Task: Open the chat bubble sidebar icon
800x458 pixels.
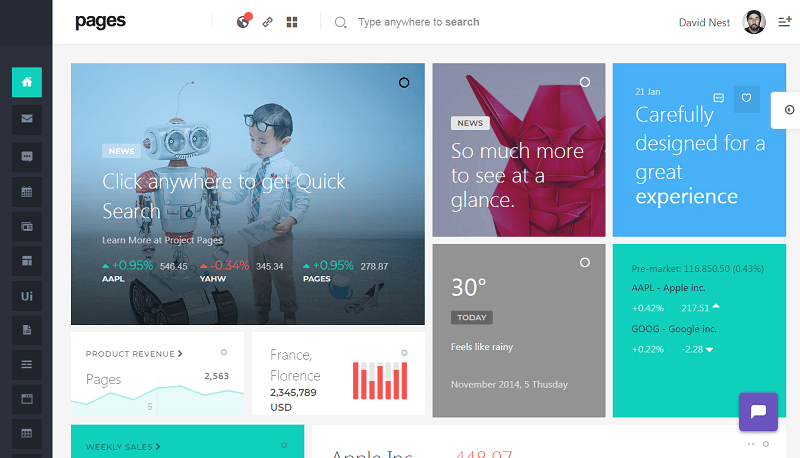Action: [27, 156]
